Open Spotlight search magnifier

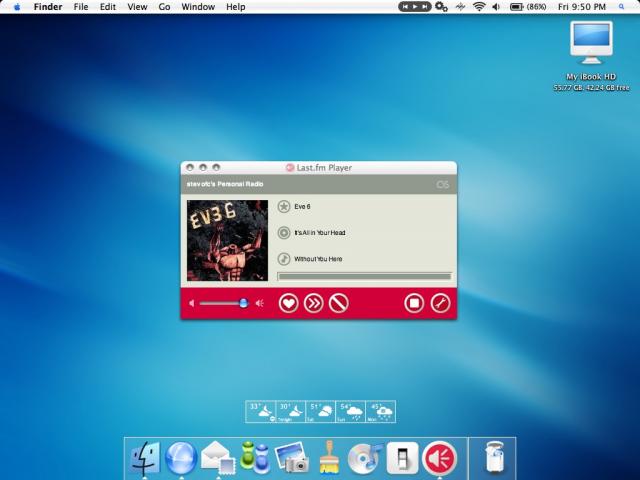(622, 7)
